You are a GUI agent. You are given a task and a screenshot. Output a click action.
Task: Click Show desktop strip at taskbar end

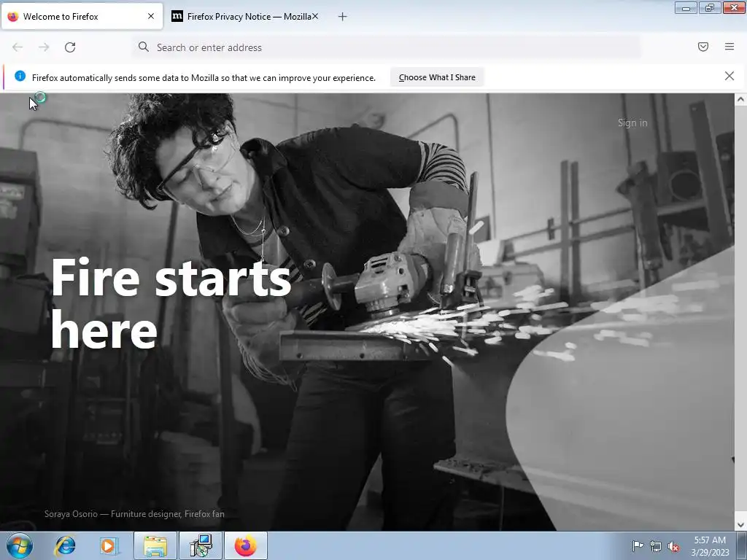pyautogui.click(x=742, y=545)
